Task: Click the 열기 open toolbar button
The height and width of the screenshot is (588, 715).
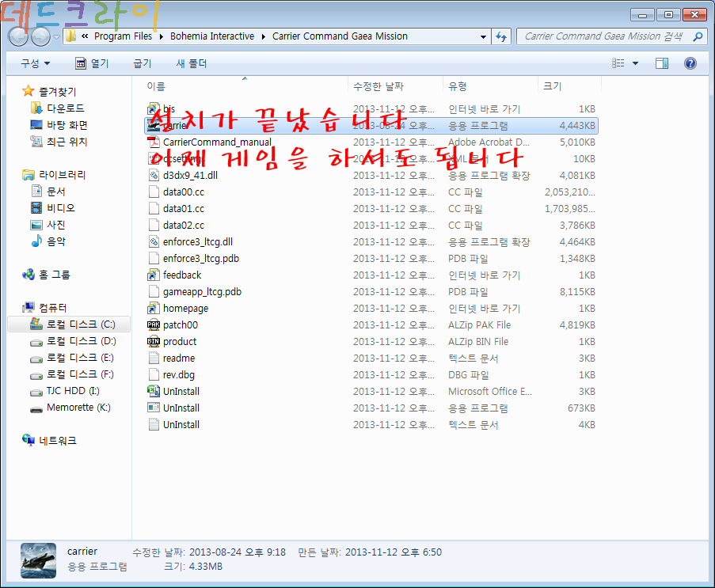Action: (92, 63)
